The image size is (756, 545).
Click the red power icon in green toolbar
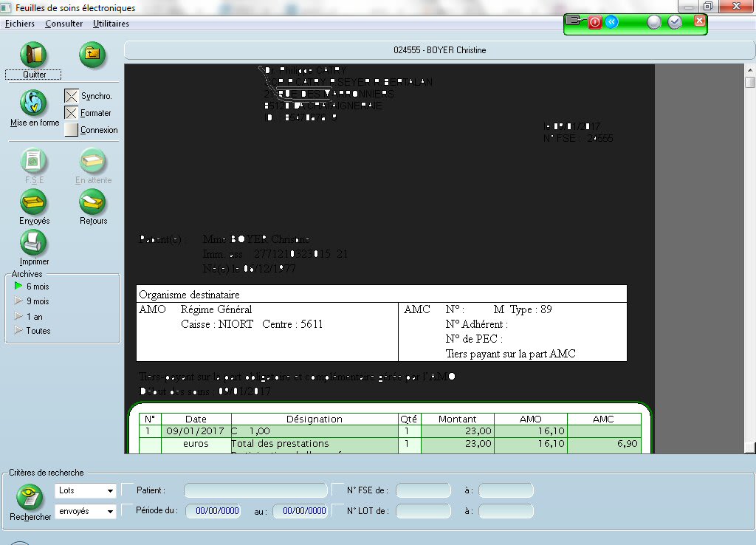(595, 22)
